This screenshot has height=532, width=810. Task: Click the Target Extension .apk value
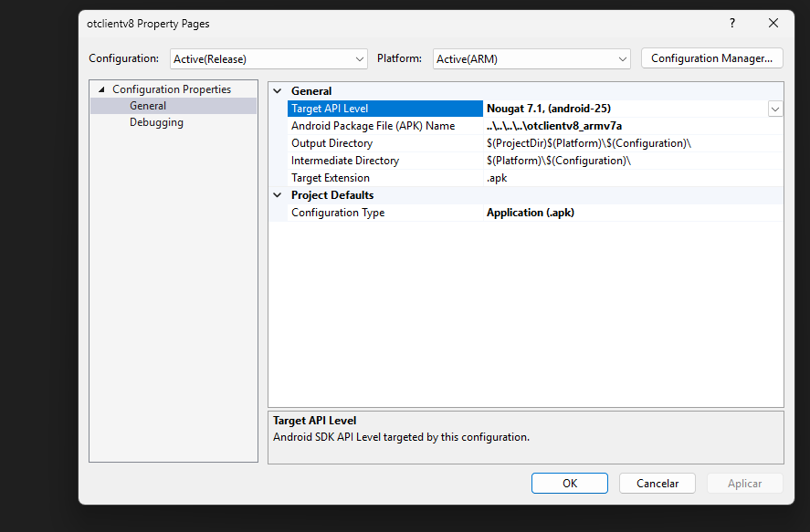(x=497, y=178)
